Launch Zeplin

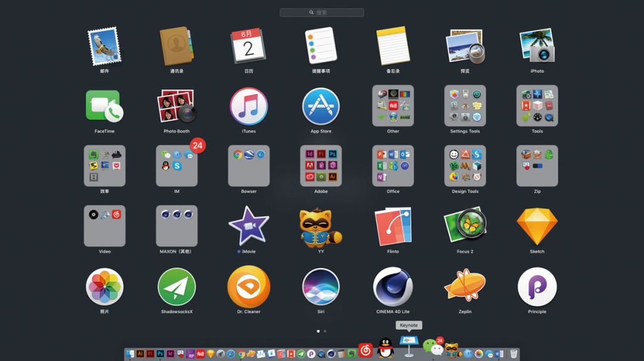point(465,285)
